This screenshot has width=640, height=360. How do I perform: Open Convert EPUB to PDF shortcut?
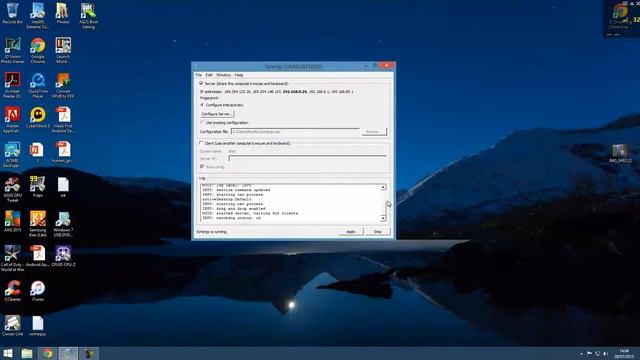coord(63,85)
